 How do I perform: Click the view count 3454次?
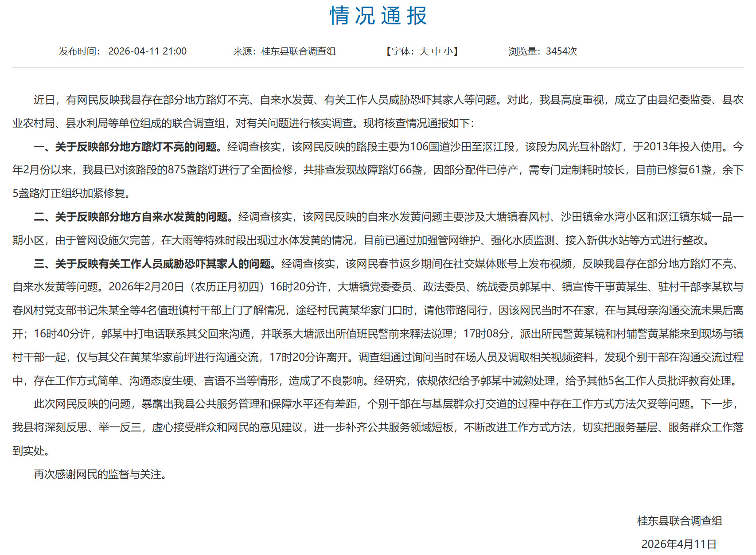[x=562, y=51]
